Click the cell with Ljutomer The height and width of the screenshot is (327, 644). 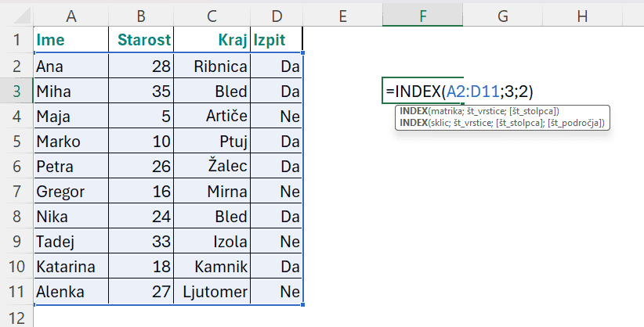[x=213, y=293]
